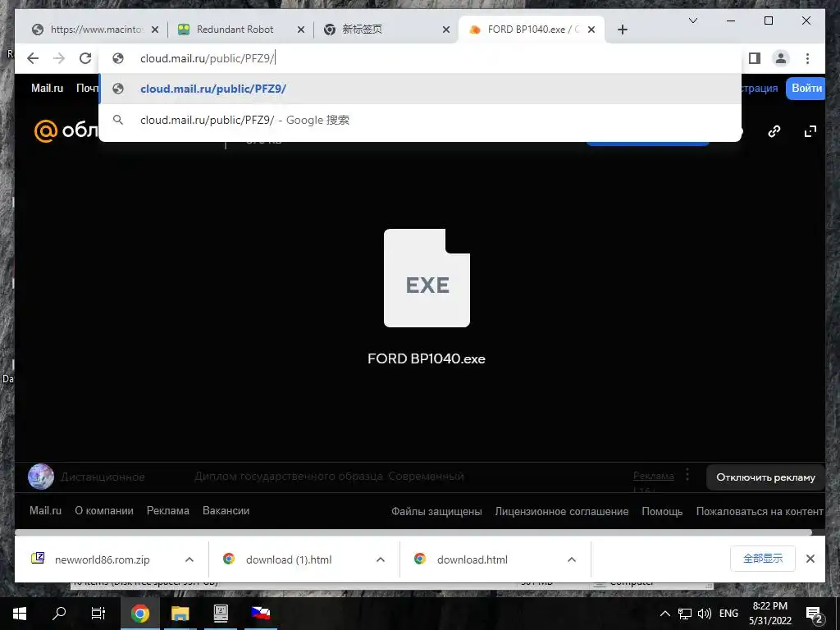Open download (1).html item
840x630 pixels.
click(x=289, y=559)
